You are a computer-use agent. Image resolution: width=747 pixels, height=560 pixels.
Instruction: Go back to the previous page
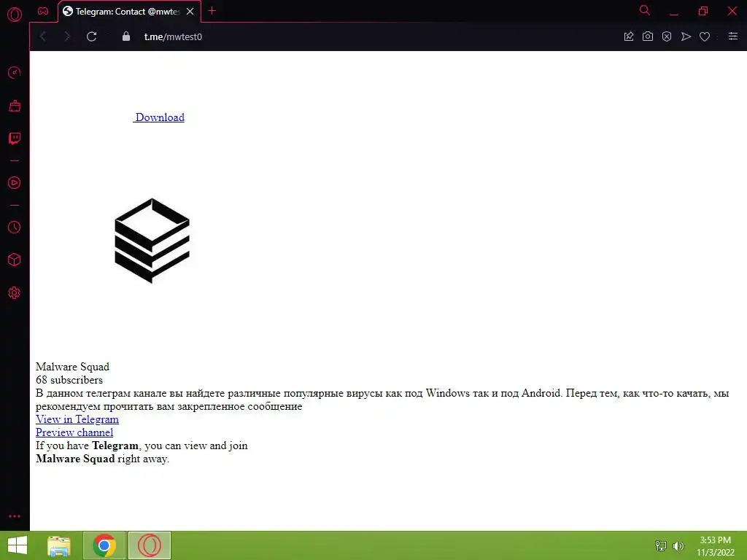[43, 36]
